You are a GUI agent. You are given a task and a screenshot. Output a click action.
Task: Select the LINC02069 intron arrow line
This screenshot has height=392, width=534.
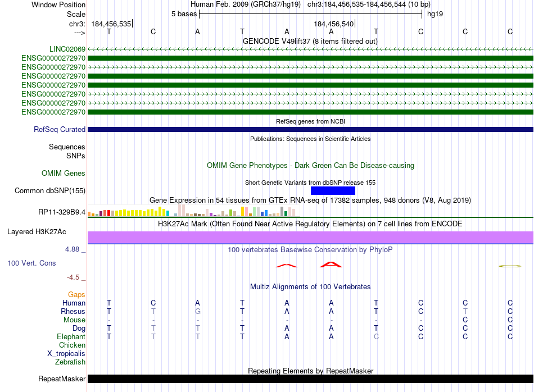(310, 49)
